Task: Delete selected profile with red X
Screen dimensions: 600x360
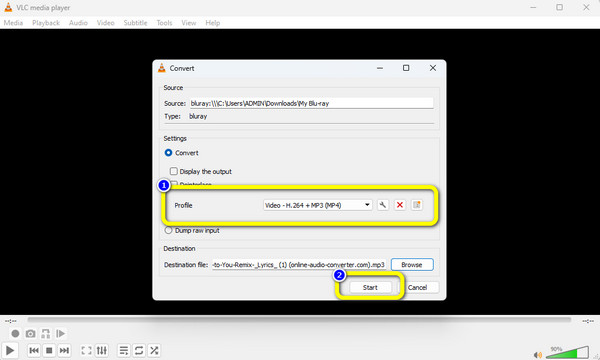Action: pos(400,205)
